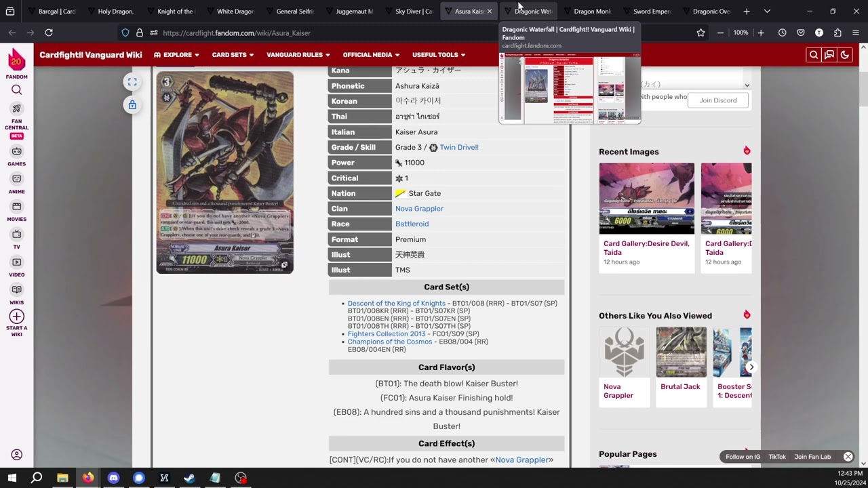This screenshot has height=488, width=868.
Task: Open the browser history clock icon
Action: coord(783,33)
